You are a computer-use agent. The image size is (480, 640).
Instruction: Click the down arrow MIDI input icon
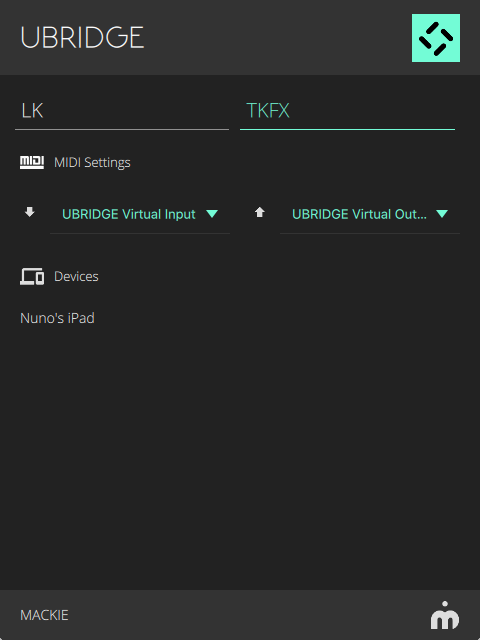[29, 212]
